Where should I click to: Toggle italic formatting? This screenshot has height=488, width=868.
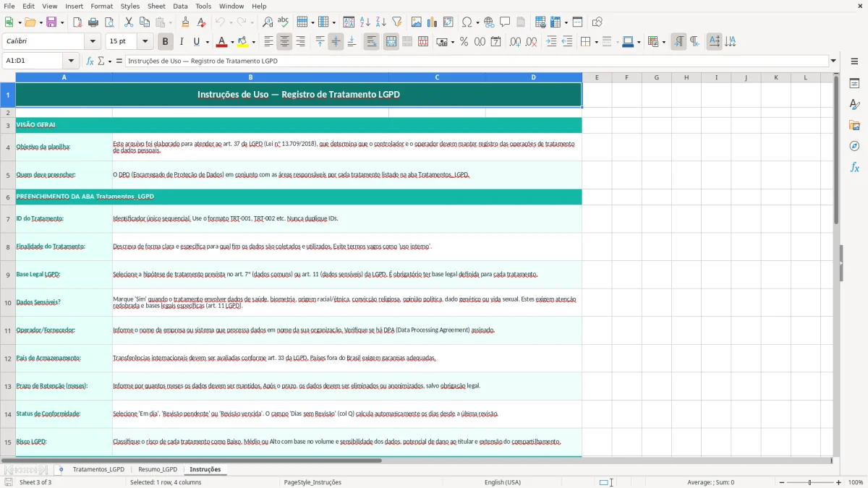tap(182, 42)
